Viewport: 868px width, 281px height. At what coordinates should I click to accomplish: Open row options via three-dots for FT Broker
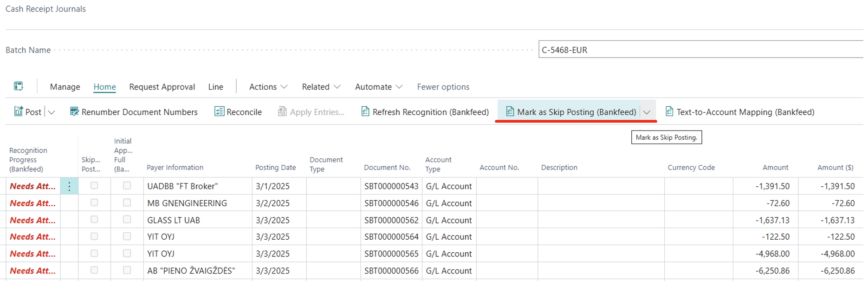69,186
